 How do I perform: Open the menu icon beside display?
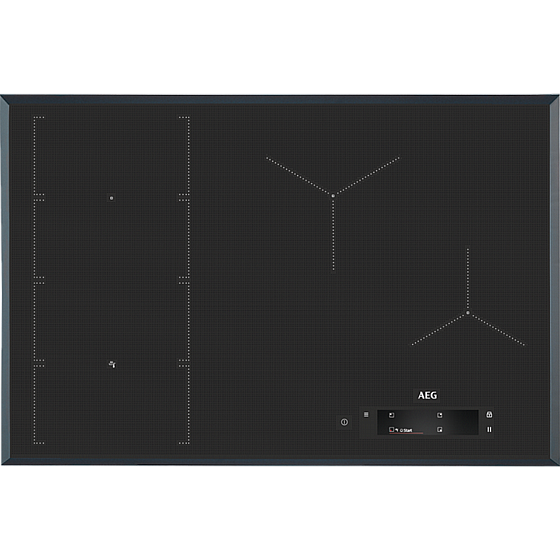[366, 415]
